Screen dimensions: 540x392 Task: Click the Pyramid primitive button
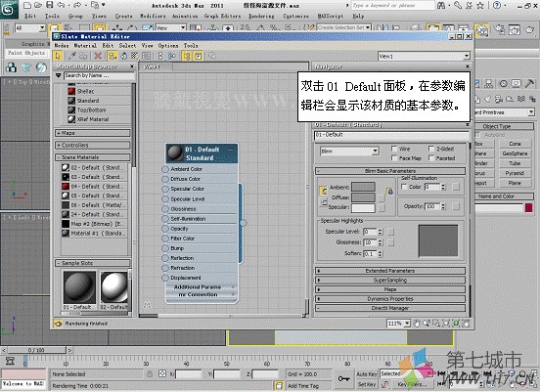tap(515, 173)
